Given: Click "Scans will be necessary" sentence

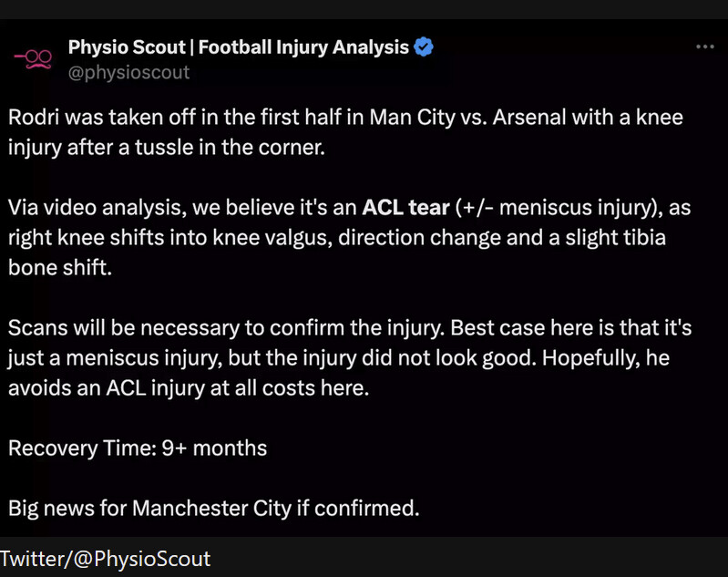Looking at the screenshot, I should click(x=124, y=328).
